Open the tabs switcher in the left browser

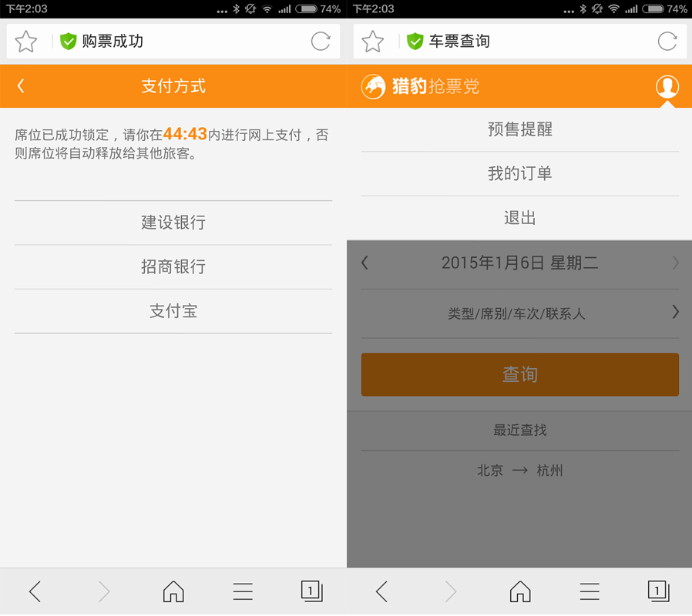(x=312, y=591)
